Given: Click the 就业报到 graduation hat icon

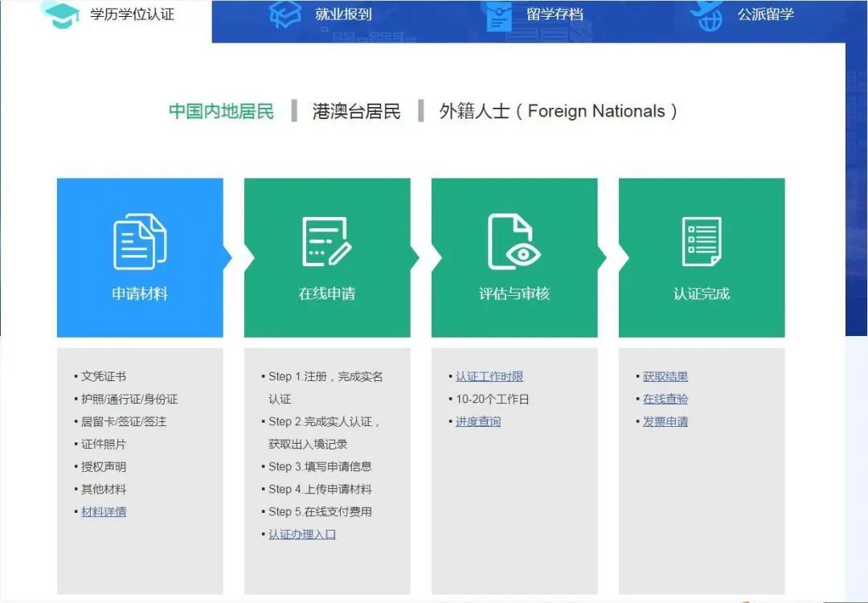Looking at the screenshot, I should point(285,14).
